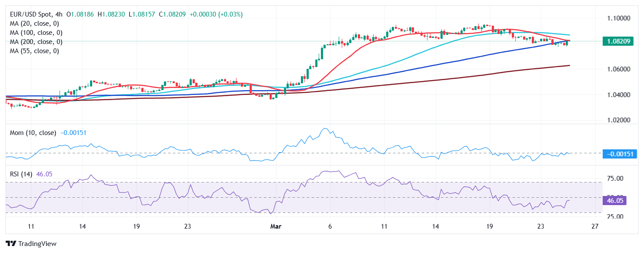The width and height of the screenshot is (644, 253).
Task: Click the 1.02000 price axis label
Action: (x=620, y=120)
